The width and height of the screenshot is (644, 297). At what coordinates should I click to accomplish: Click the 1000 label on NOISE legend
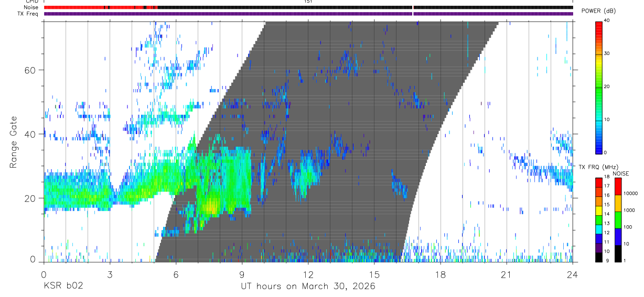[629, 210]
